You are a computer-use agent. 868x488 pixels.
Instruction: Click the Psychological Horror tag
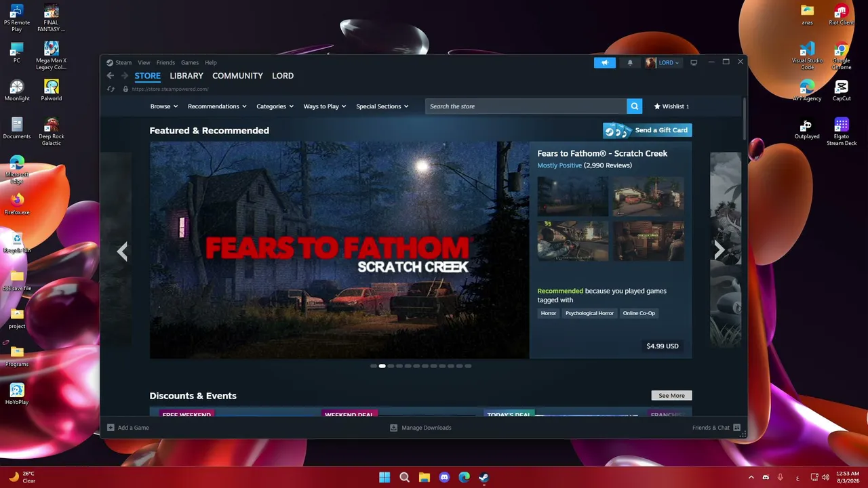click(589, 313)
